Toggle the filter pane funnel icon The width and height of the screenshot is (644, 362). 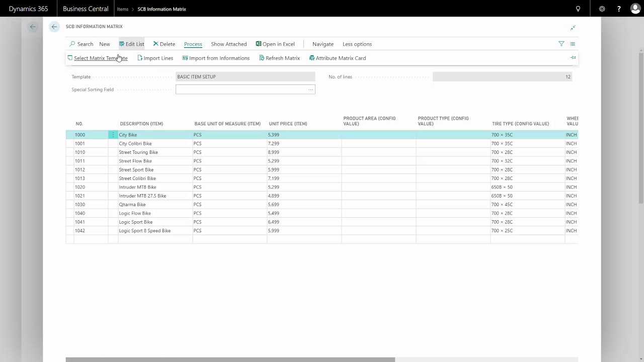pos(561,44)
